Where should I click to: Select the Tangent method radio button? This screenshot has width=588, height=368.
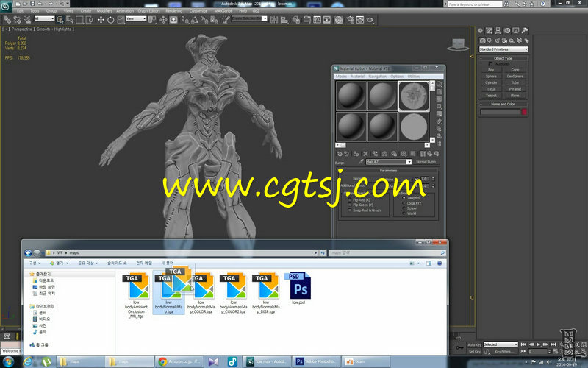pos(404,197)
